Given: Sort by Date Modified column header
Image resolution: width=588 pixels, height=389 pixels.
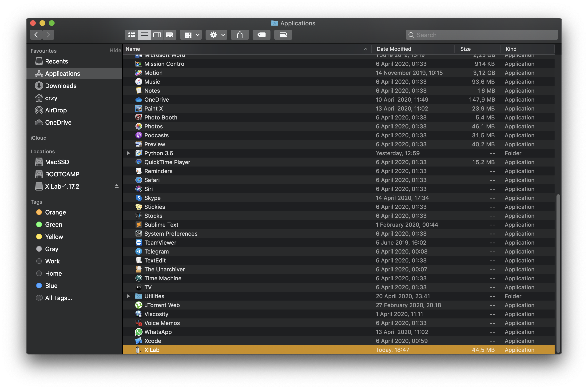Looking at the screenshot, I should [394, 49].
